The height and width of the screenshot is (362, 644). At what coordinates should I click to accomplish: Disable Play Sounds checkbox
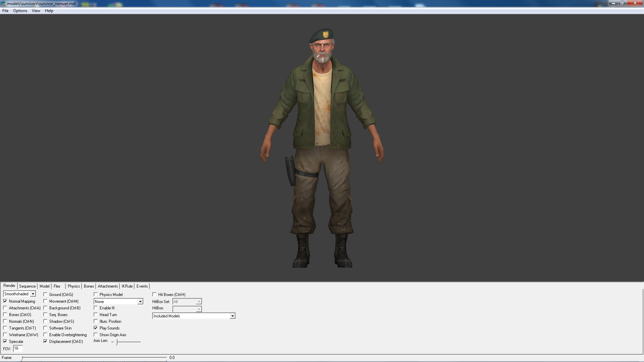[96, 328]
